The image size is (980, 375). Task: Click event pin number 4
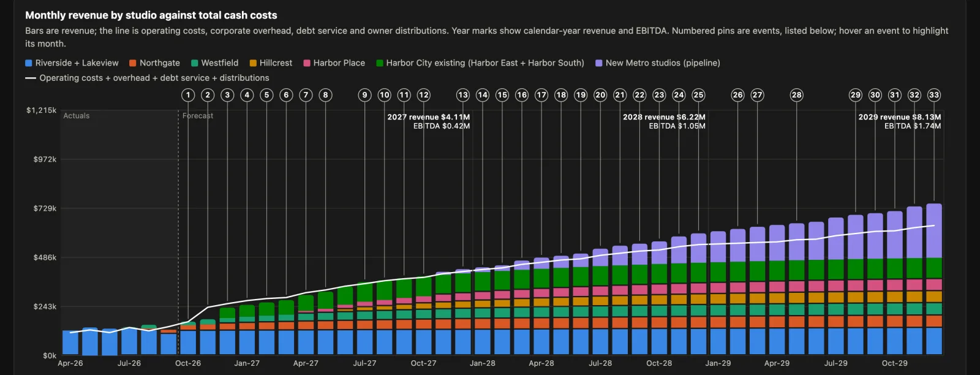247,95
